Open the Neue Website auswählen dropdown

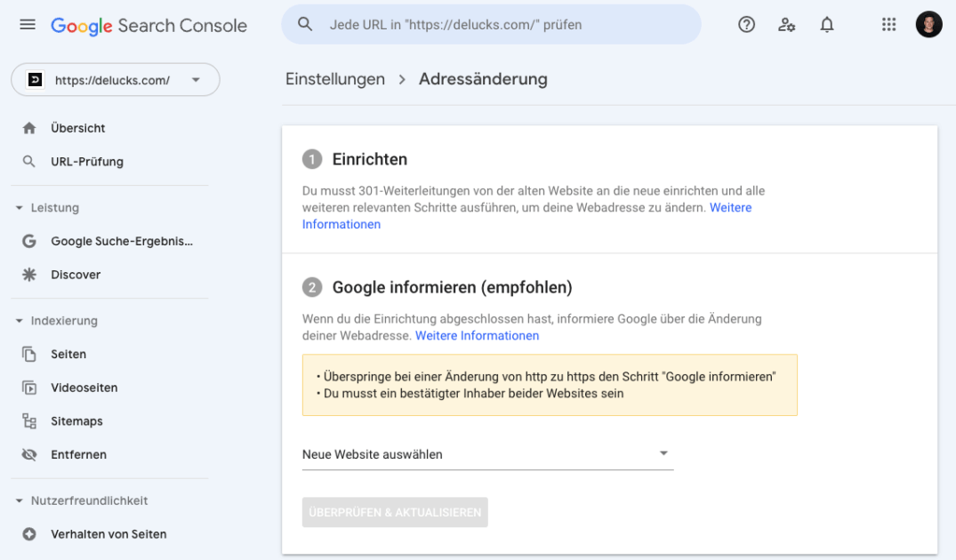487,454
